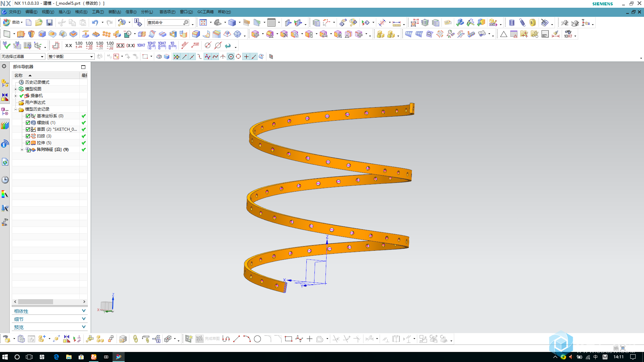Uncheck the 拉伸 (5) feature checkbox
The image size is (644, 362).
[28, 143]
